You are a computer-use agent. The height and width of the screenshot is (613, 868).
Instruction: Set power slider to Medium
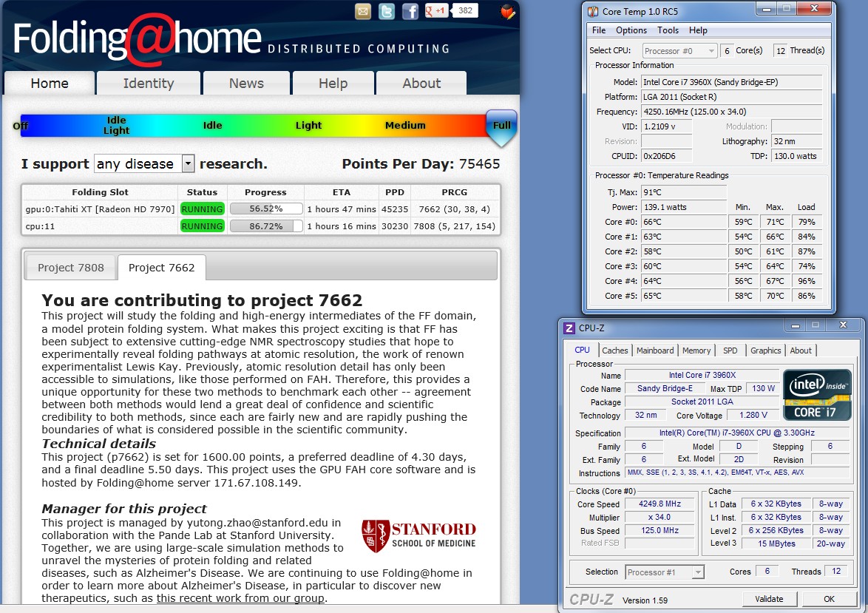point(405,125)
